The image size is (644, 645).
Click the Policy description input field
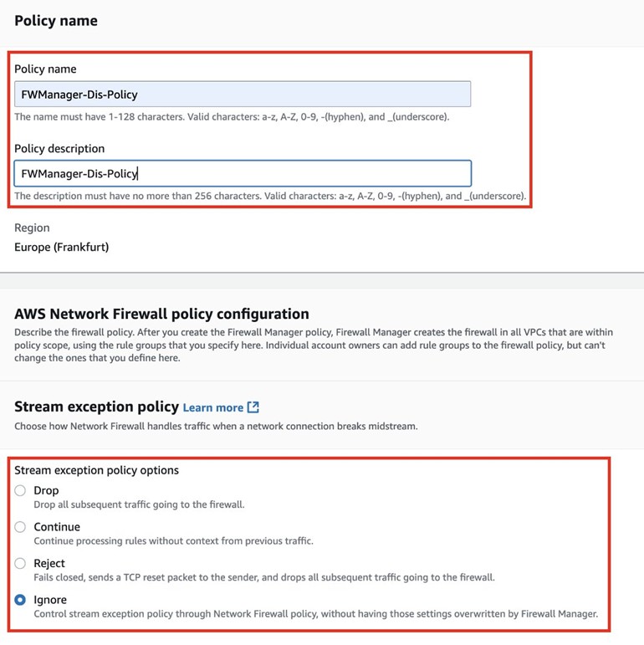(x=243, y=173)
